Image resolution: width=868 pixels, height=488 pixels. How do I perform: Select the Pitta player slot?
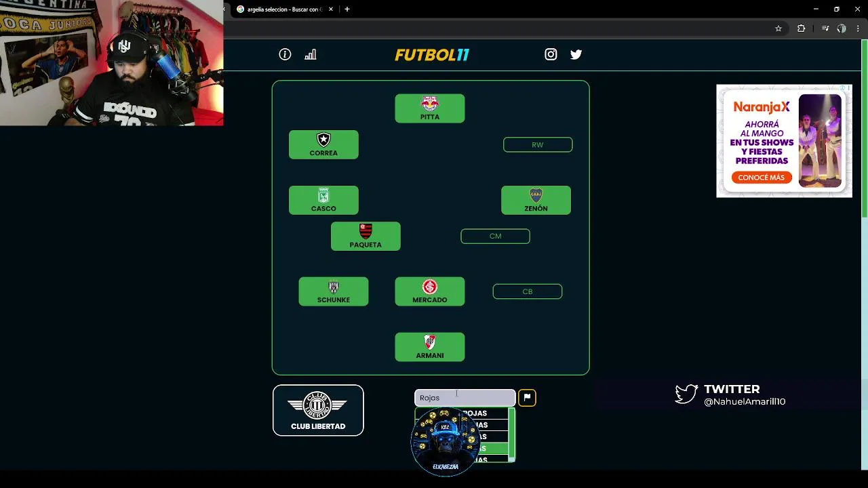(x=430, y=108)
